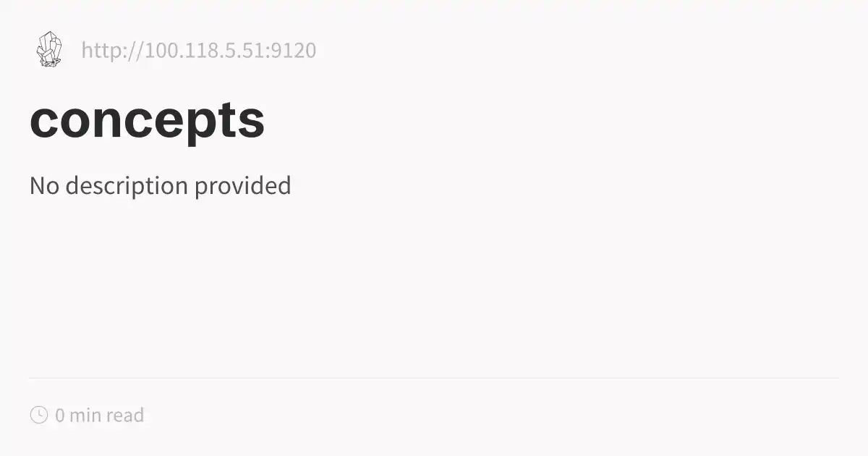Image resolution: width=868 pixels, height=456 pixels.
Task: Click the word "read" in the footer
Action: click(x=124, y=415)
